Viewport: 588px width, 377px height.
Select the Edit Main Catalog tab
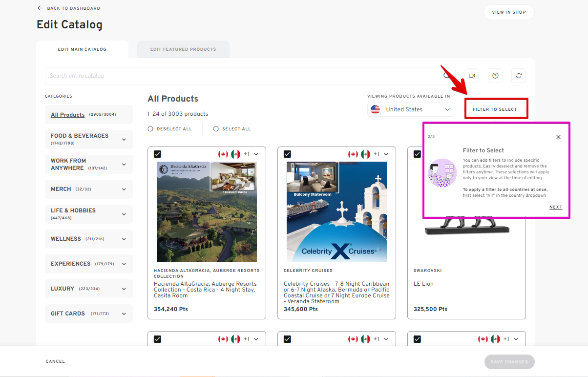(x=82, y=49)
